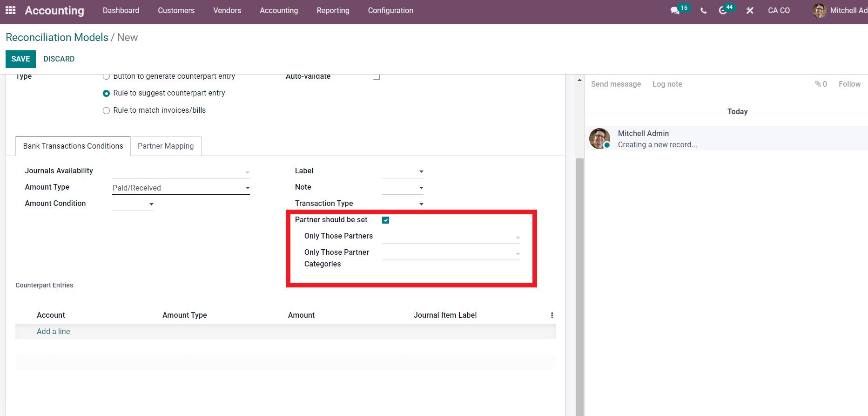Click the Journal Item Label column header
This screenshot has width=868, height=416.
click(445, 315)
